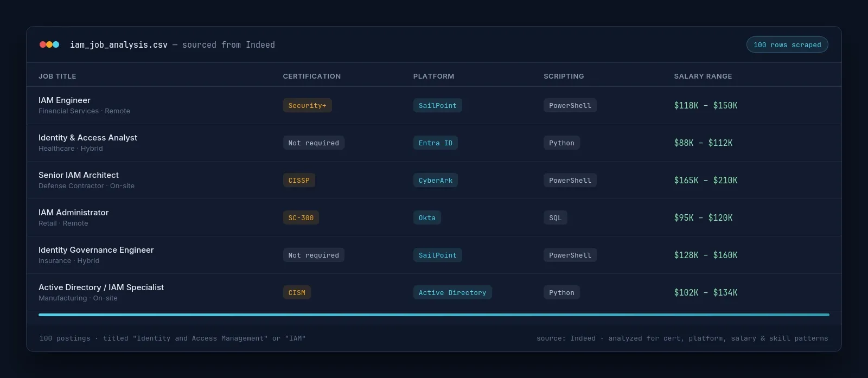868x378 pixels.
Task: Select IAM Administrator title
Action: (x=74, y=213)
